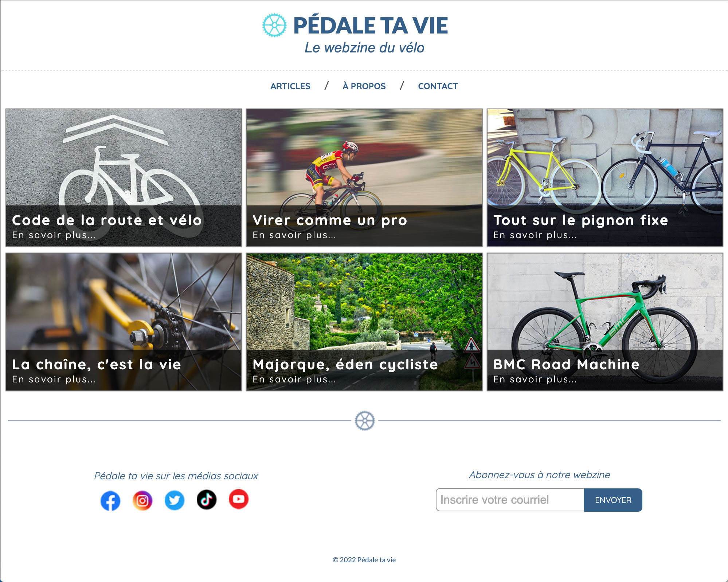Click En savoir plus under BMC Road Machine
Screen dimensions: 728x582
[535, 380]
